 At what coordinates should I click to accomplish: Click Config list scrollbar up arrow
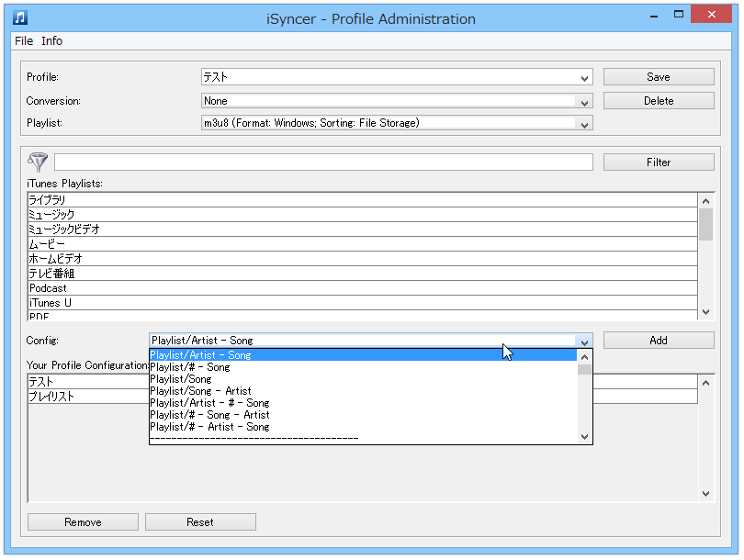click(584, 357)
